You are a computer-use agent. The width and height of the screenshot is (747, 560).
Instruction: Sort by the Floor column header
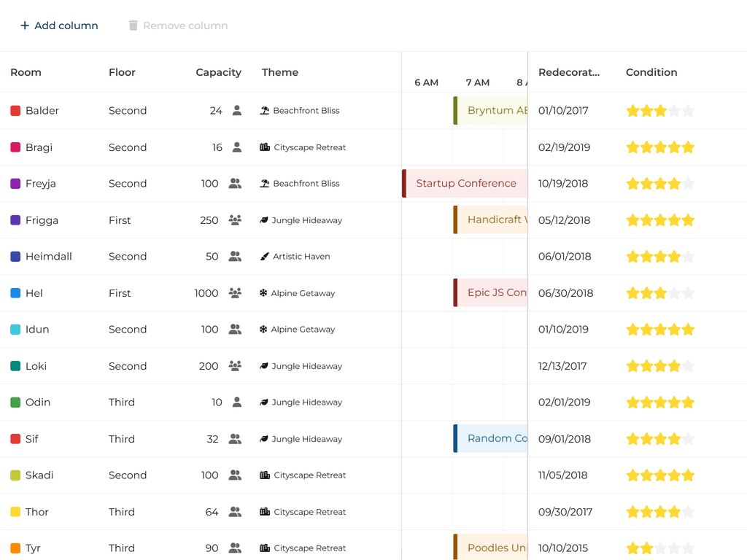click(x=122, y=72)
